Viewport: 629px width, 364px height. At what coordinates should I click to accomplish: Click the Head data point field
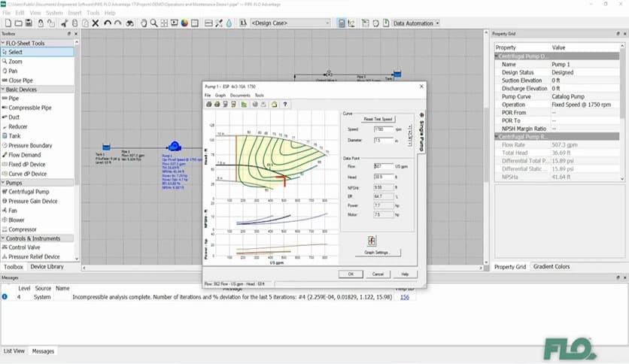[x=383, y=177]
